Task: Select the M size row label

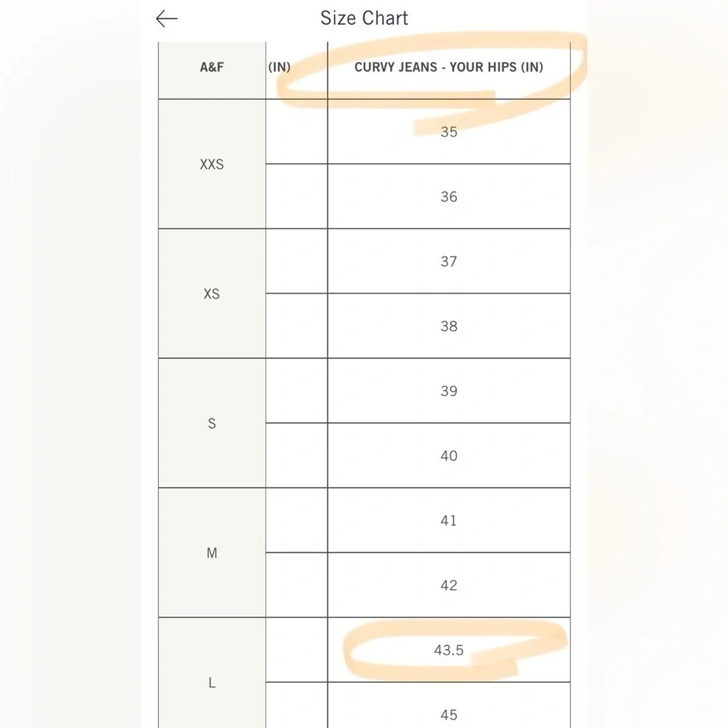Action: pyautogui.click(x=212, y=553)
